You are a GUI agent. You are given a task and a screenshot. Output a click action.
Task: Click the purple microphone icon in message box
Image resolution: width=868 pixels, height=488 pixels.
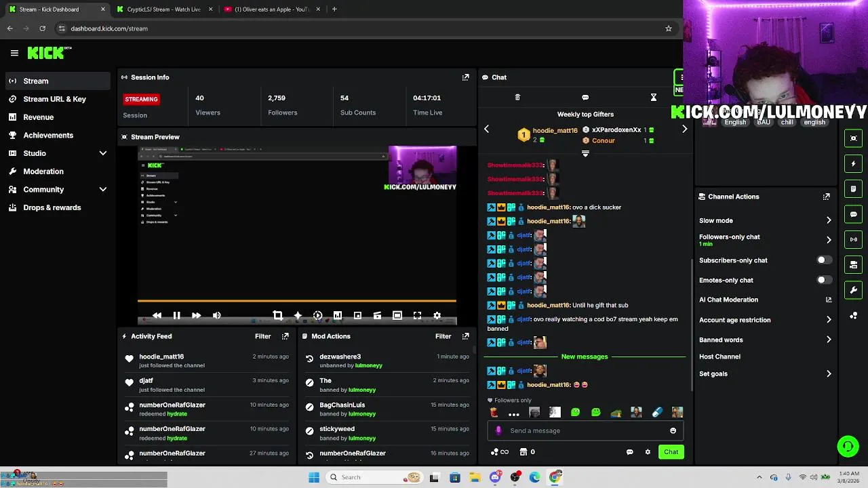(498, 430)
